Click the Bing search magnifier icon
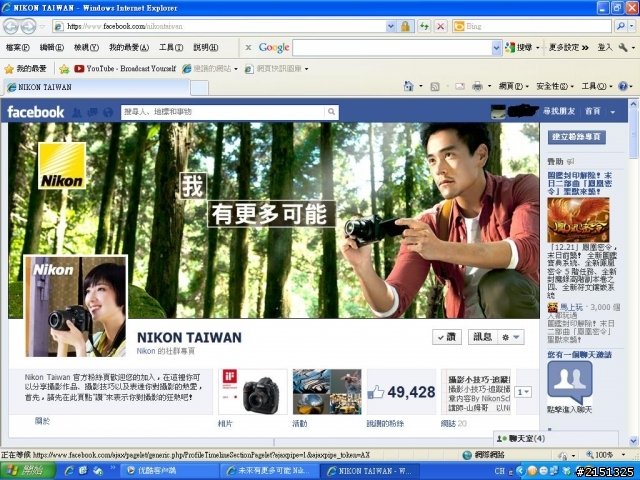 [620, 27]
